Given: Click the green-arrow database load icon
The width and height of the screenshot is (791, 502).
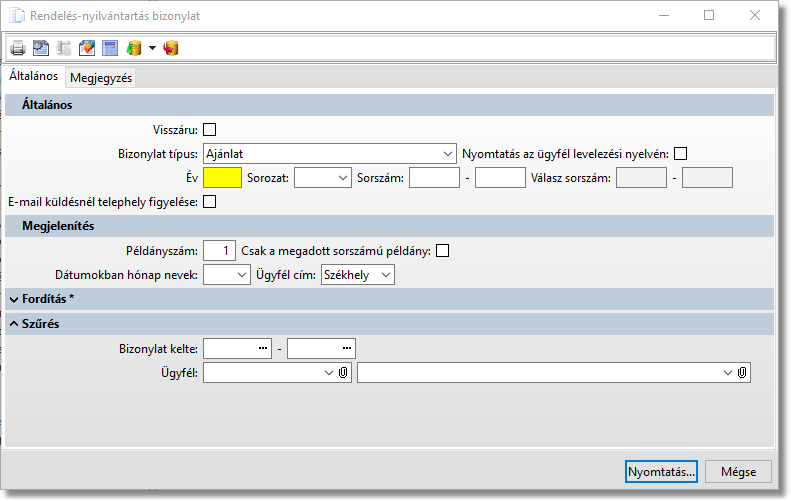Looking at the screenshot, I should point(135,48).
